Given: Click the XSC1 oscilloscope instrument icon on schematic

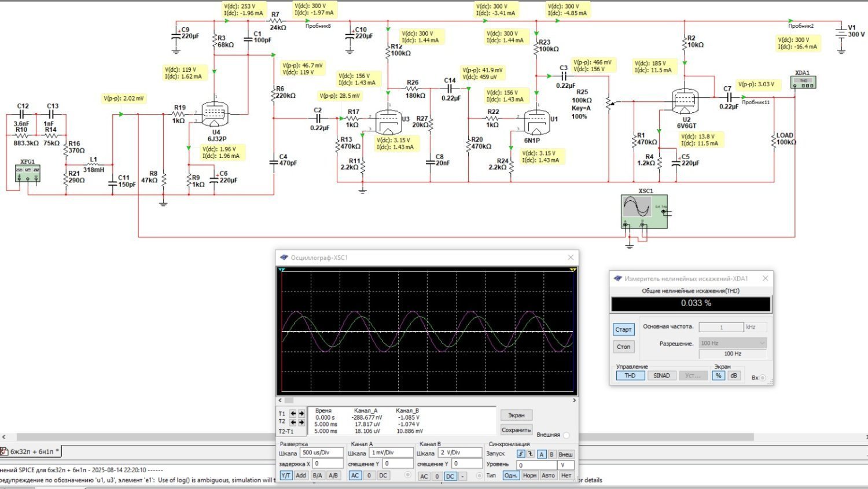Looking at the screenshot, I should pos(645,211).
